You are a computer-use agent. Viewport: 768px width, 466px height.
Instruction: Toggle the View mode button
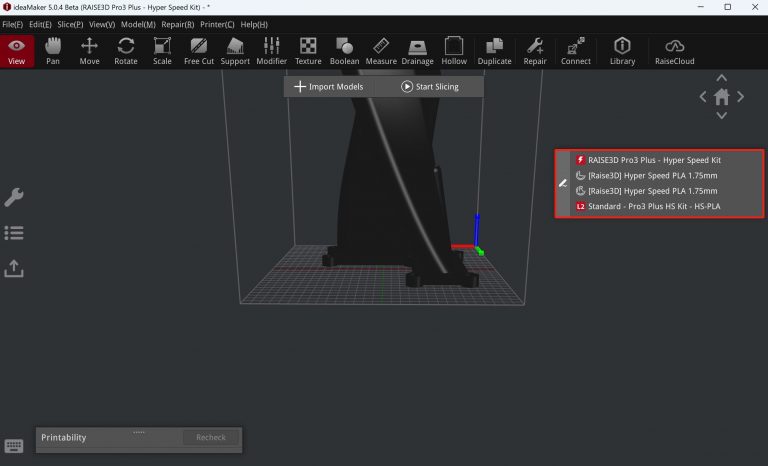point(17,51)
